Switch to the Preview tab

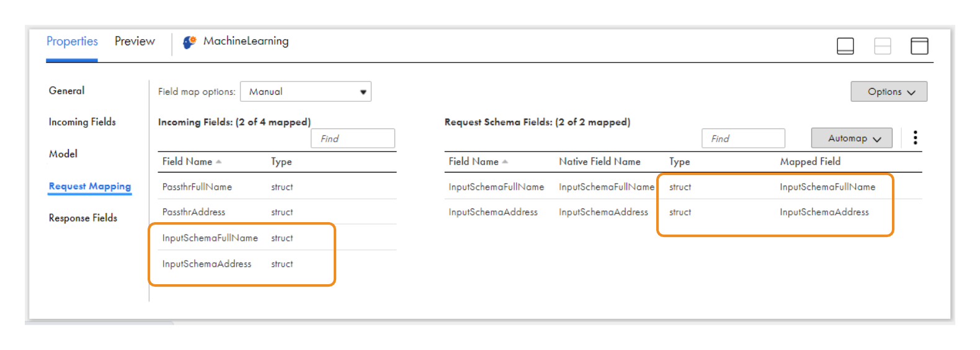pyautogui.click(x=135, y=42)
